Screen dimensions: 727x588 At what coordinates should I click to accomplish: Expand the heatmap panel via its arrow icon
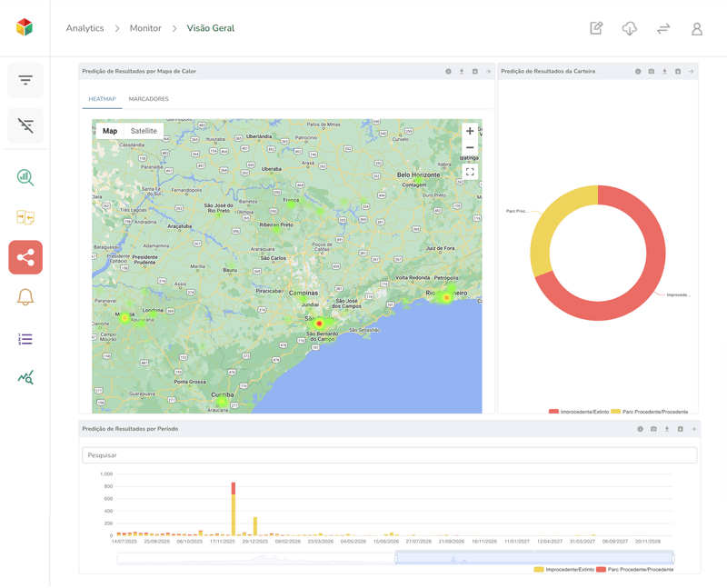(488, 70)
